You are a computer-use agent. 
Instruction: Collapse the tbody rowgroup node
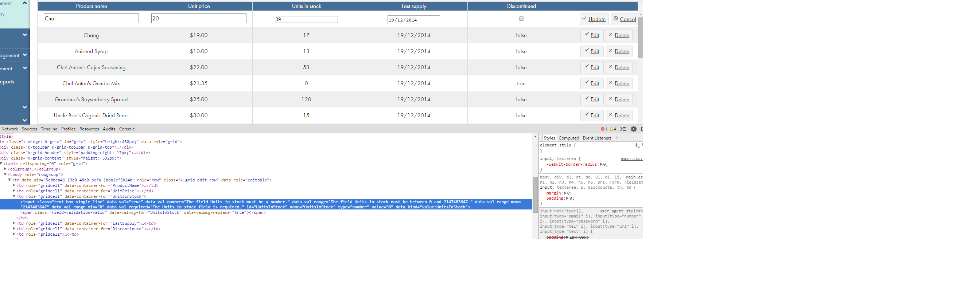5,174
